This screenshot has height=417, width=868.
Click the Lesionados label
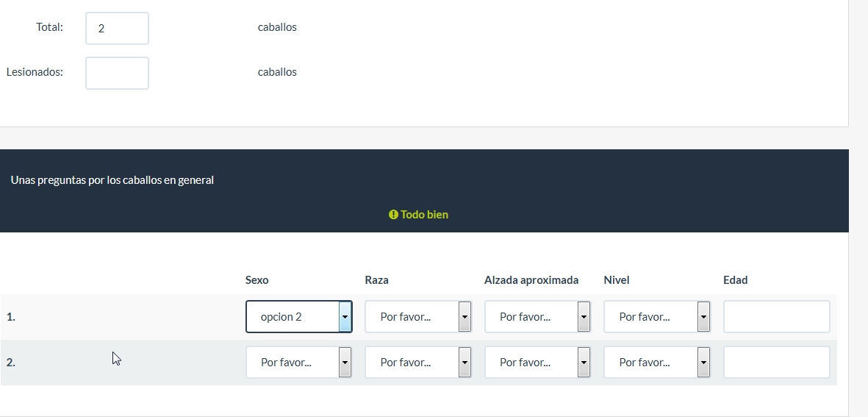point(35,72)
